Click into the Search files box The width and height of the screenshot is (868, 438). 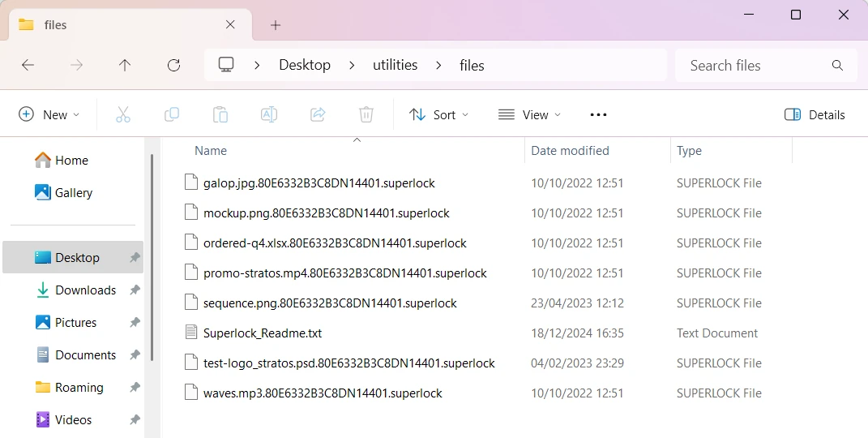[766, 66]
